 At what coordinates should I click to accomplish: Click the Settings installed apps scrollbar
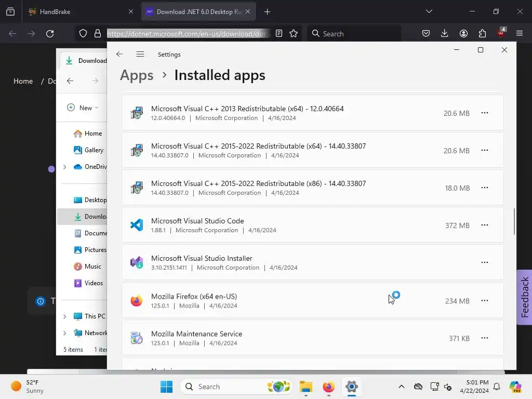click(514, 221)
